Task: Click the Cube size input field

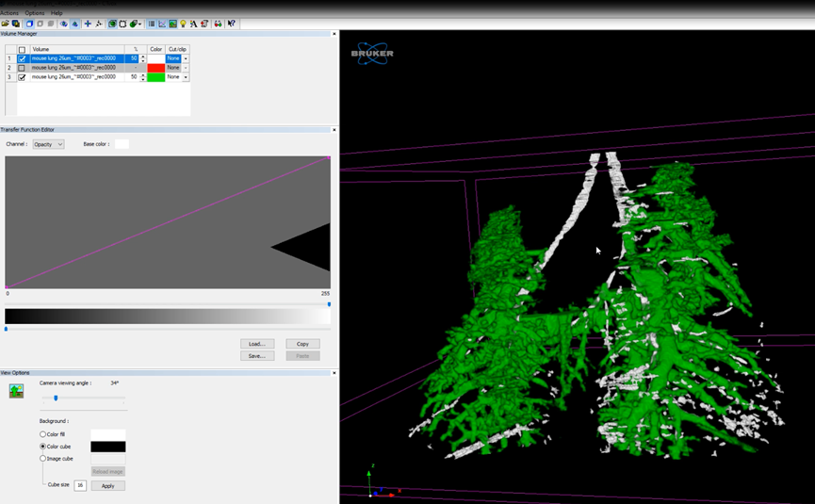Action: tap(80, 485)
